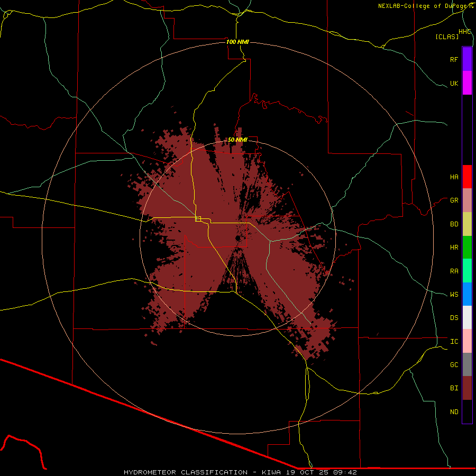Click the magenta UK color swatch

point(467,83)
